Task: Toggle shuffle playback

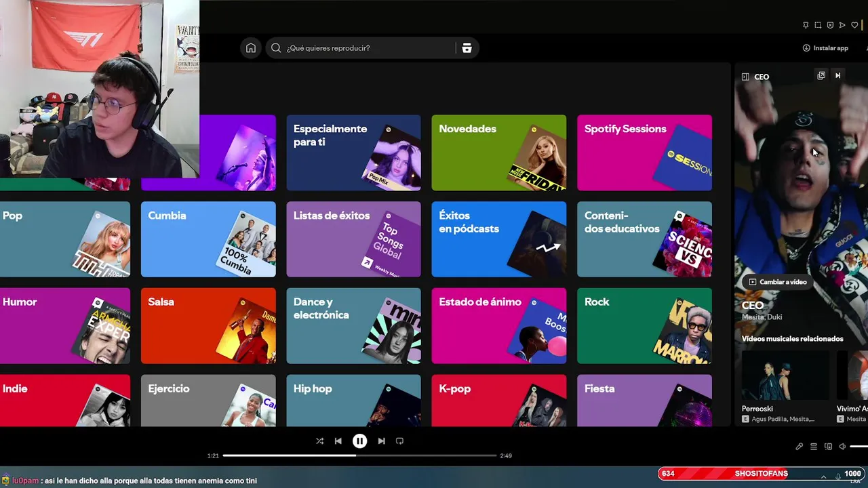Action: [x=319, y=441]
